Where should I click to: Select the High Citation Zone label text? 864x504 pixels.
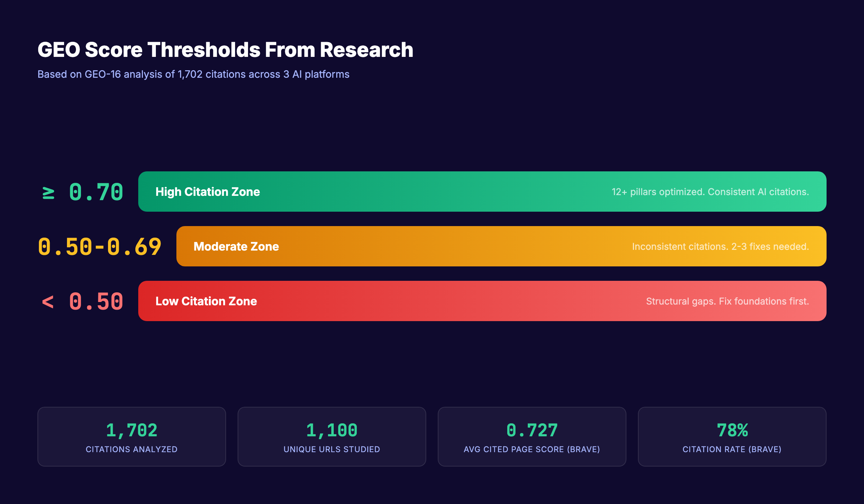click(208, 192)
